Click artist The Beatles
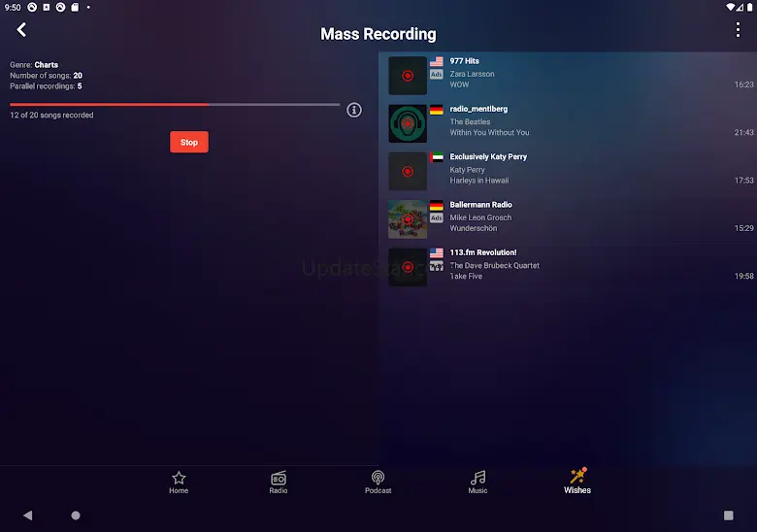This screenshot has width=757, height=532. click(x=470, y=121)
